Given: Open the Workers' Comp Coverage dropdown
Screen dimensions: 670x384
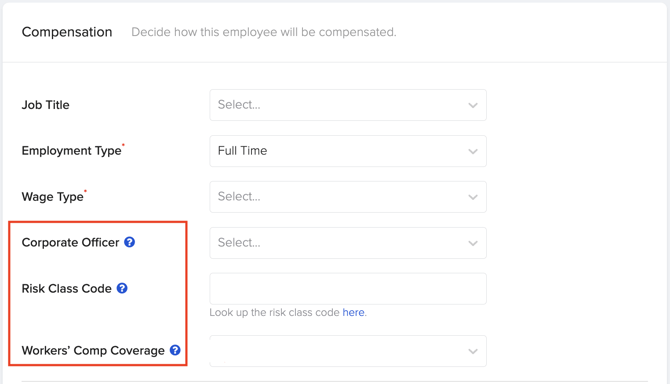Looking at the screenshot, I should (x=348, y=351).
